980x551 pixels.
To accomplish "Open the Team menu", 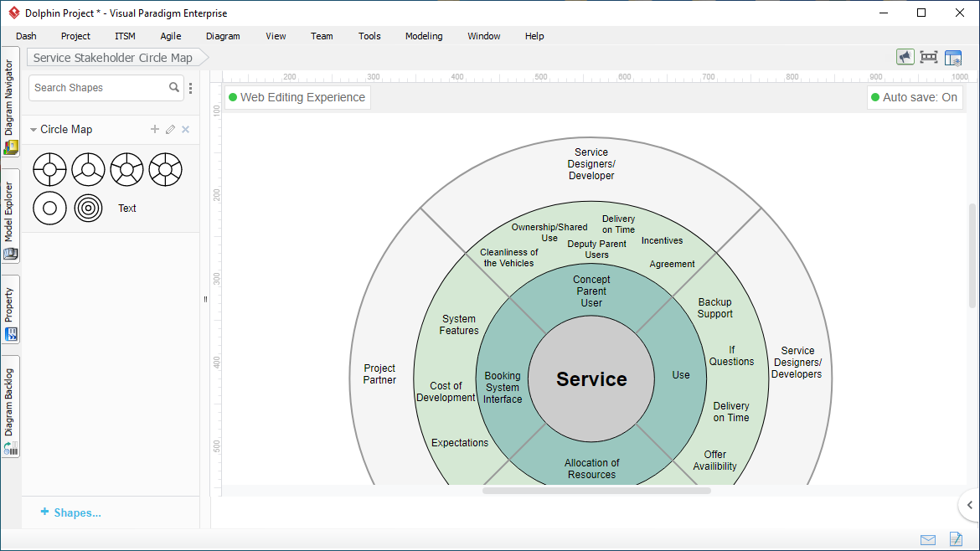I will (322, 36).
